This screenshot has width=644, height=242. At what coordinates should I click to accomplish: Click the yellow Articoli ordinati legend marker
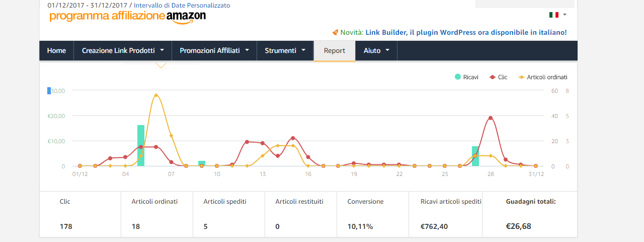(522, 77)
